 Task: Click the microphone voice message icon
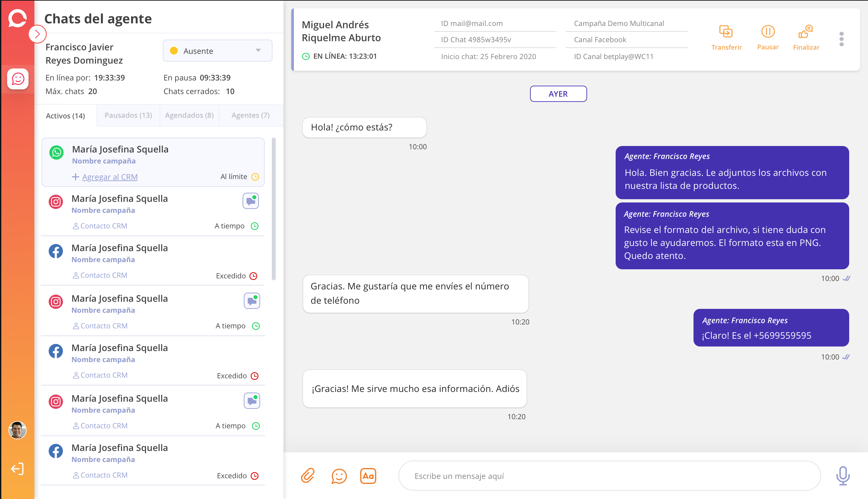click(x=842, y=476)
